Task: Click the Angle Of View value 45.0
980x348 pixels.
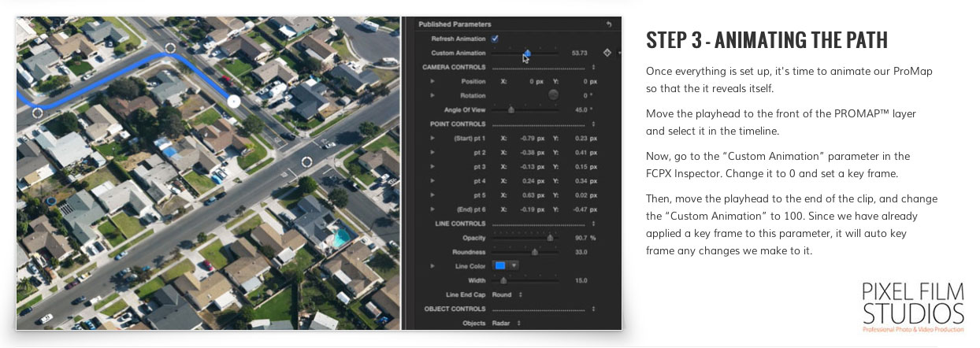Action: click(x=581, y=110)
